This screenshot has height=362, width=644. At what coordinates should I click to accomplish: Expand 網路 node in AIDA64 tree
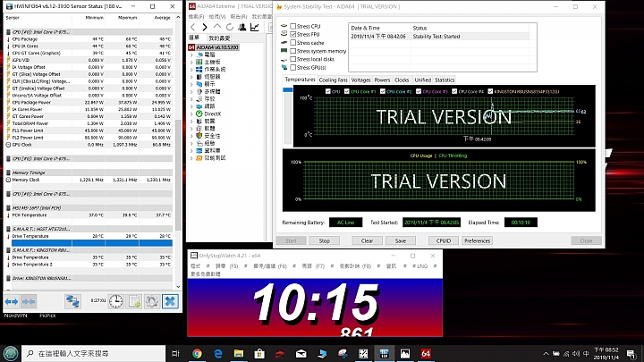pos(191,106)
